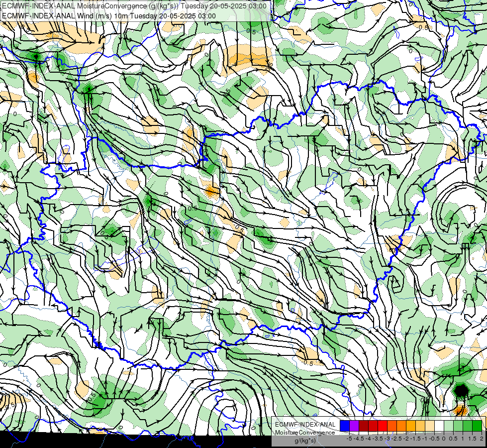Select the legend scale value -2.5
Viewport: 487px width, 448px height.
(x=396, y=439)
